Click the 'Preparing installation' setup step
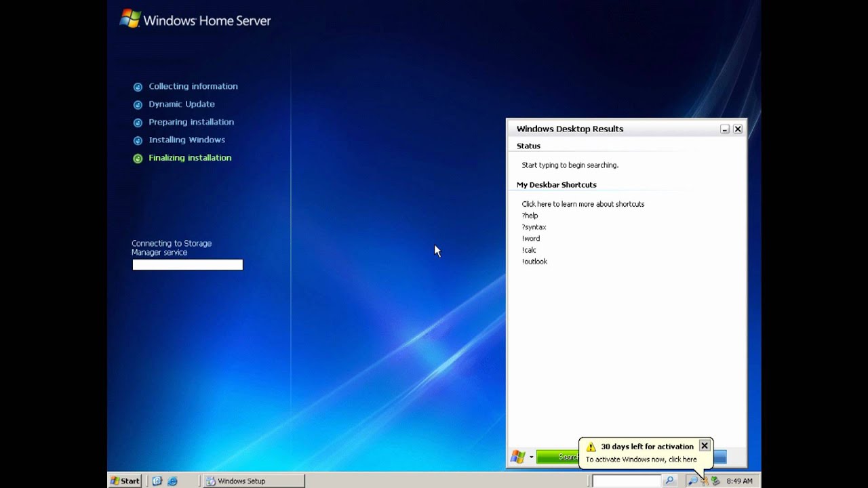This screenshot has height=488, width=868. [191, 122]
